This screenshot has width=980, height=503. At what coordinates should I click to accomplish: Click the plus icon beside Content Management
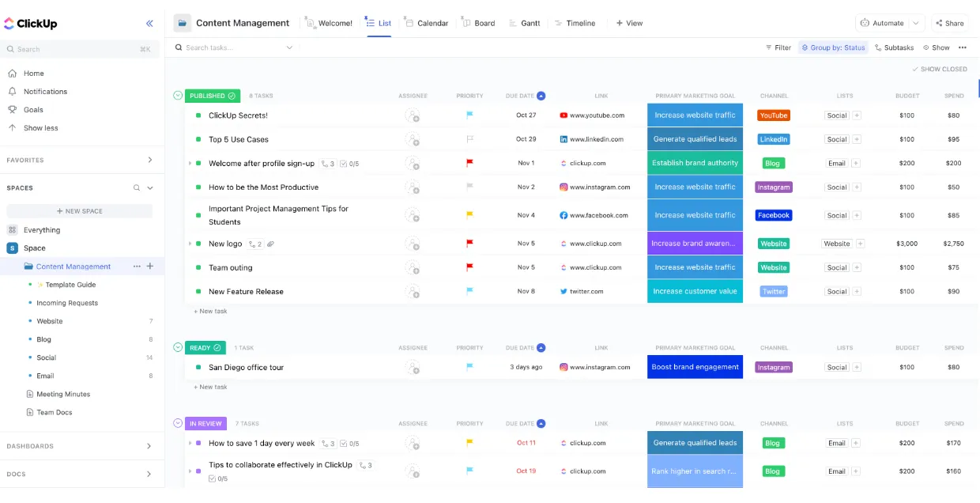[150, 267]
